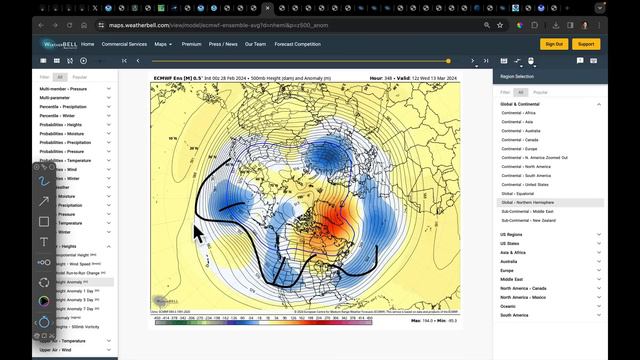Click the circular refresh annotation tool
The height and width of the screenshot is (360, 640).
[44, 282]
